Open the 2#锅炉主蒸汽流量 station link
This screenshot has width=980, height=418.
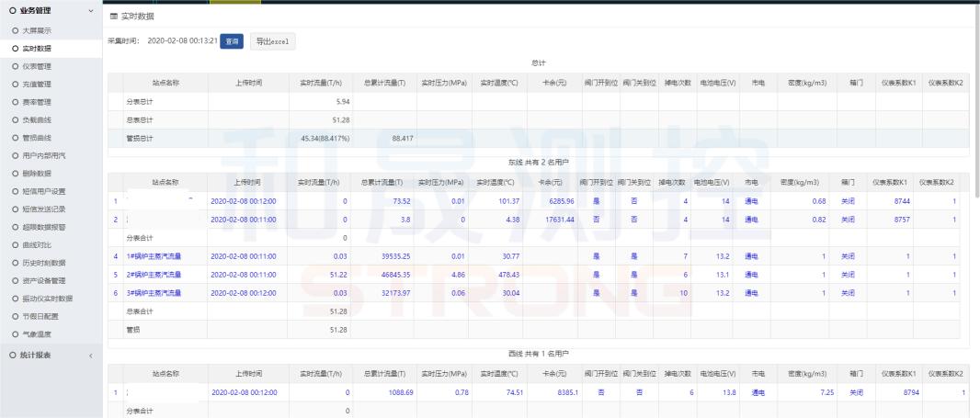154,274
